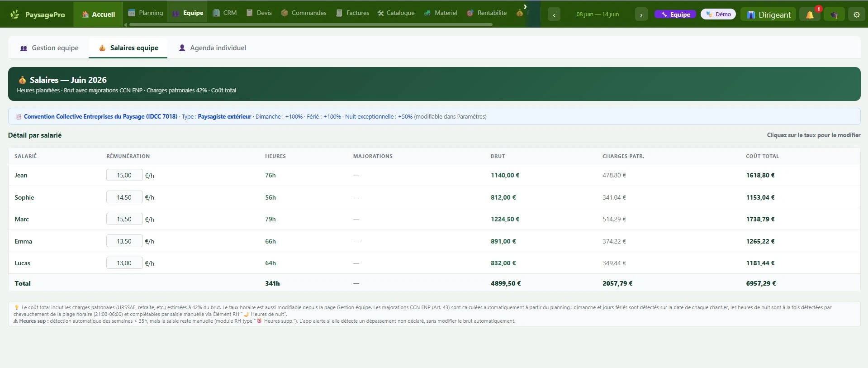Click the Paysagiste extérieur type label
Viewport: 868px width, 368px height.
tap(224, 116)
